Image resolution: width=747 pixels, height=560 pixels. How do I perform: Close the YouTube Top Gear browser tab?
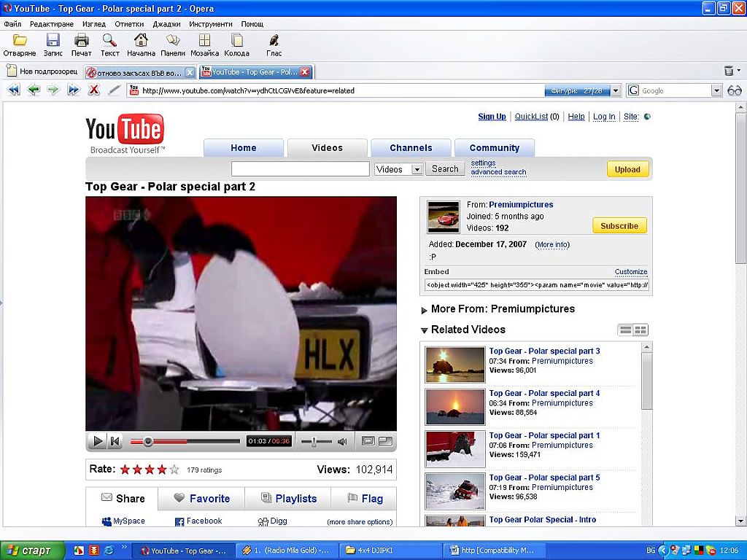(304, 72)
